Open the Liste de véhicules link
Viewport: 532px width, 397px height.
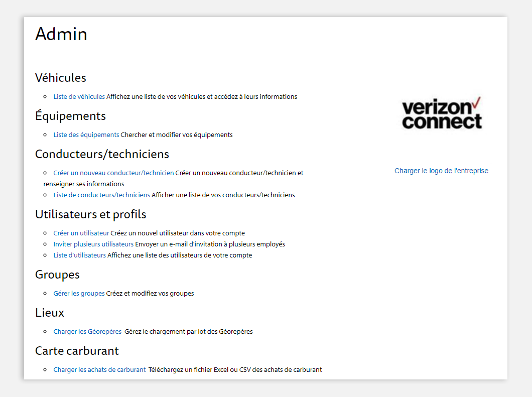pos(79,97)
